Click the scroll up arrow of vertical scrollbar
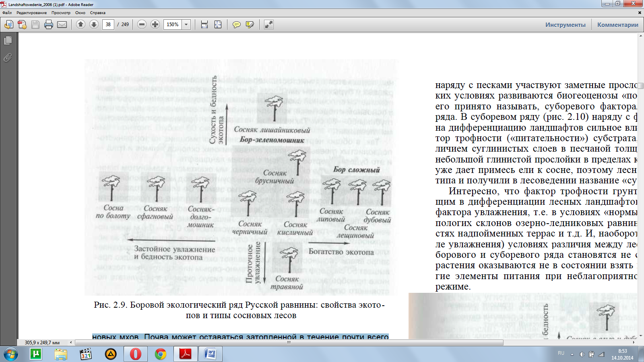The image size is (644, 362). point(640,36)
